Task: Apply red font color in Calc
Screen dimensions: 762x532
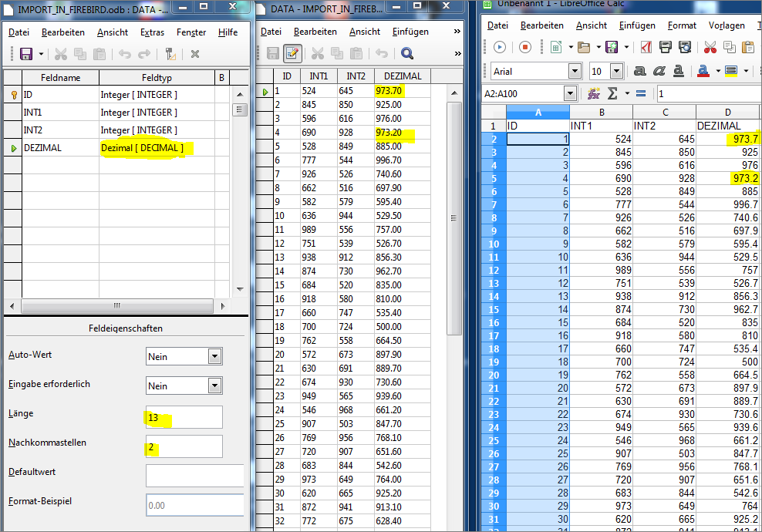Action: tap(703, 71)
